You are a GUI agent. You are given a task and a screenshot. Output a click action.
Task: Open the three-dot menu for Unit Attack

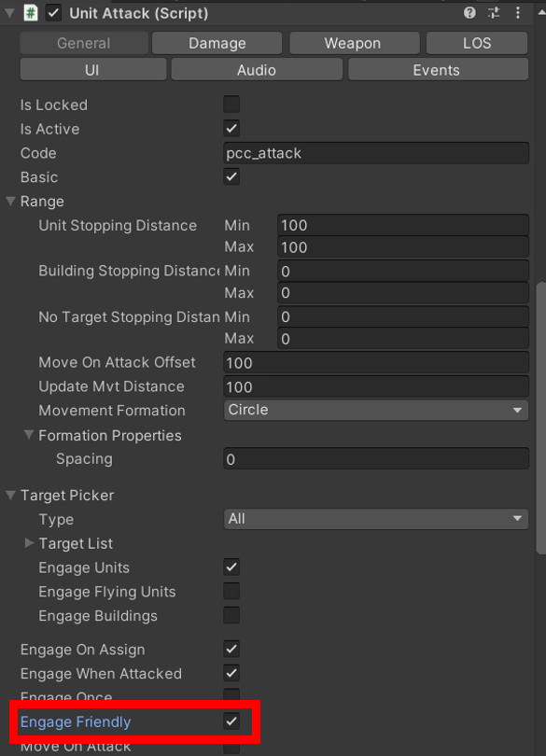coord(519,13)
